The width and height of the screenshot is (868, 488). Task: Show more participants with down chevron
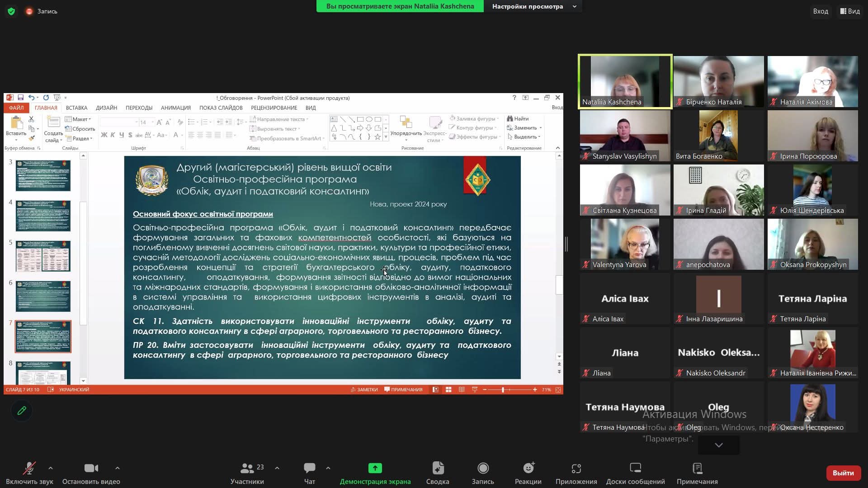tap(718, 445)
